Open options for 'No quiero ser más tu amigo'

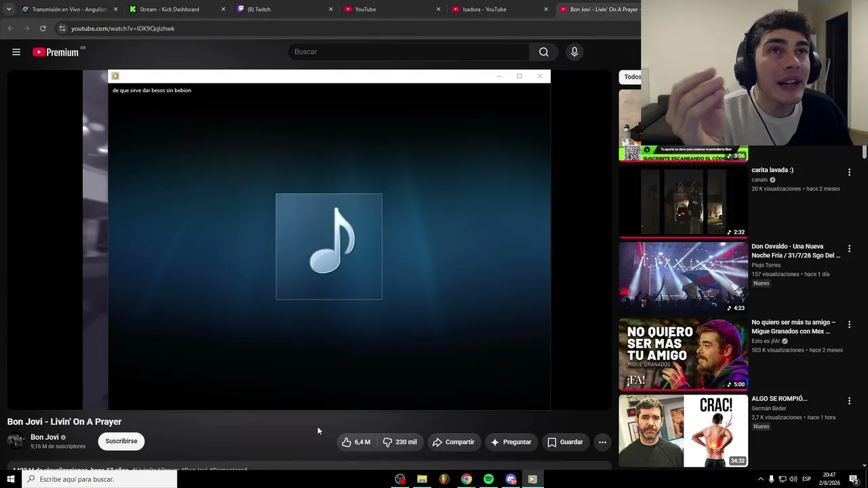click(x=849, y=325)
